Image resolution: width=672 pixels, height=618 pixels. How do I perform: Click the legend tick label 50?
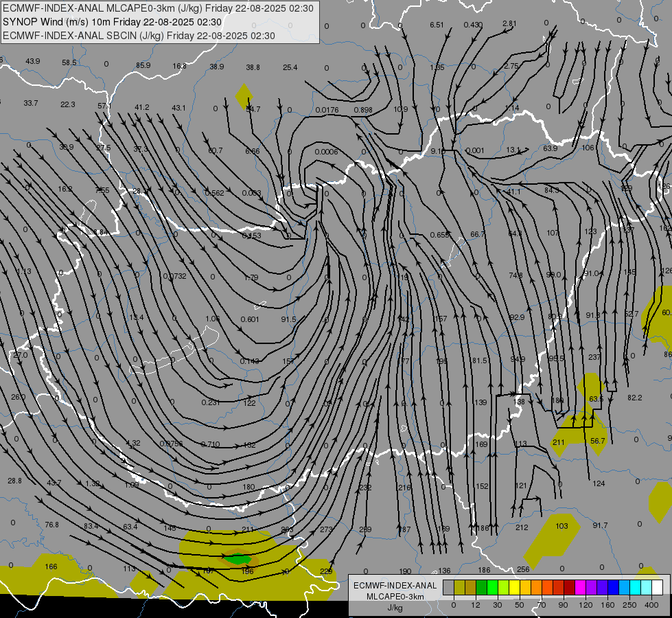[x=519, y=605]
